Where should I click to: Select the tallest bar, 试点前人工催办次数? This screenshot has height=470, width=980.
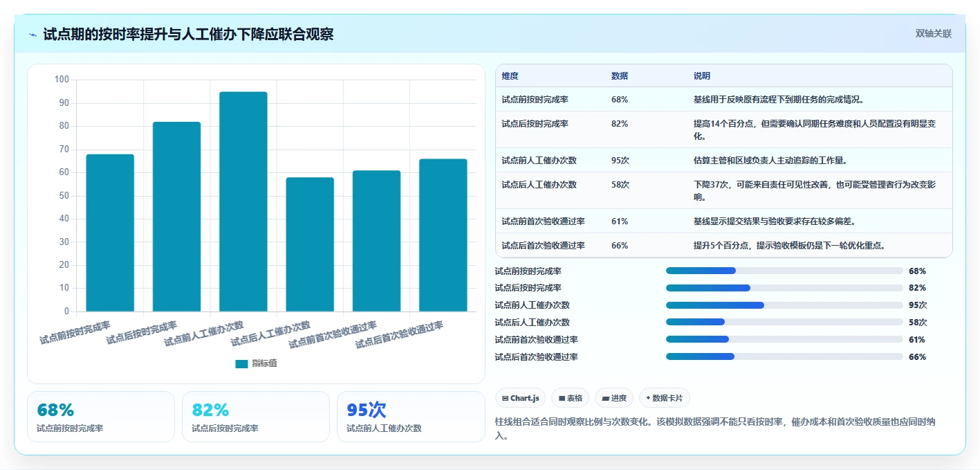[x=243, y=201]
